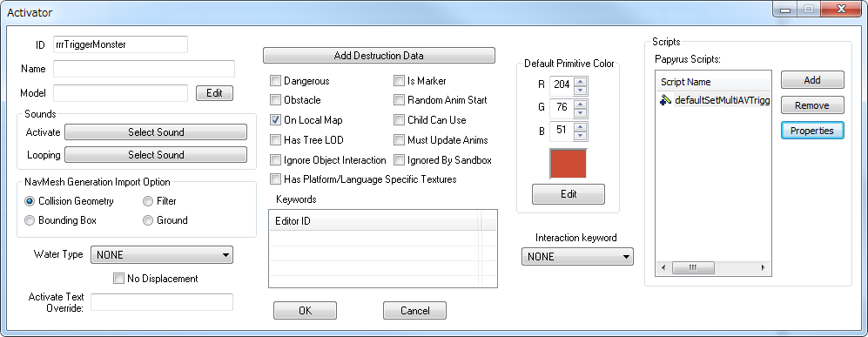
Task: Click the ID field rrrTriggerMonster
Action: (x=120, y=44)
